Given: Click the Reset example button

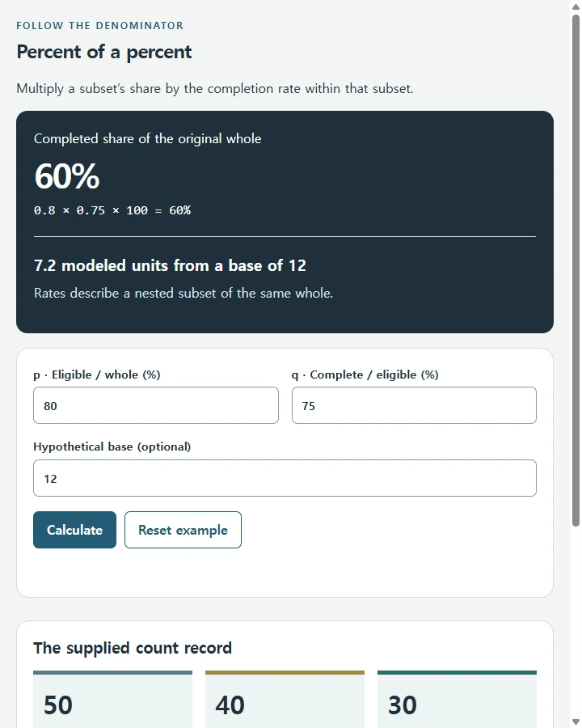Looking at the screenshot, I should tap(183, 530).
